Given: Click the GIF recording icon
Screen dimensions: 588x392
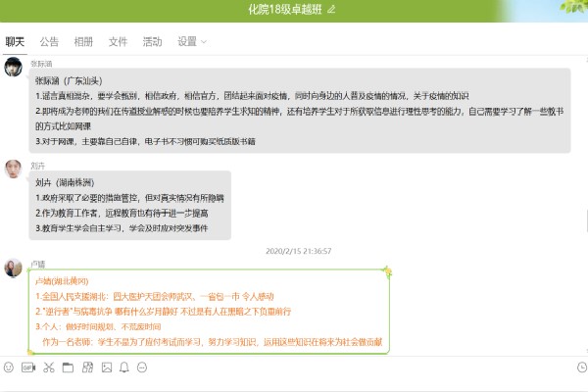Looking at the screenshot, I should click(x=27, y=367).
